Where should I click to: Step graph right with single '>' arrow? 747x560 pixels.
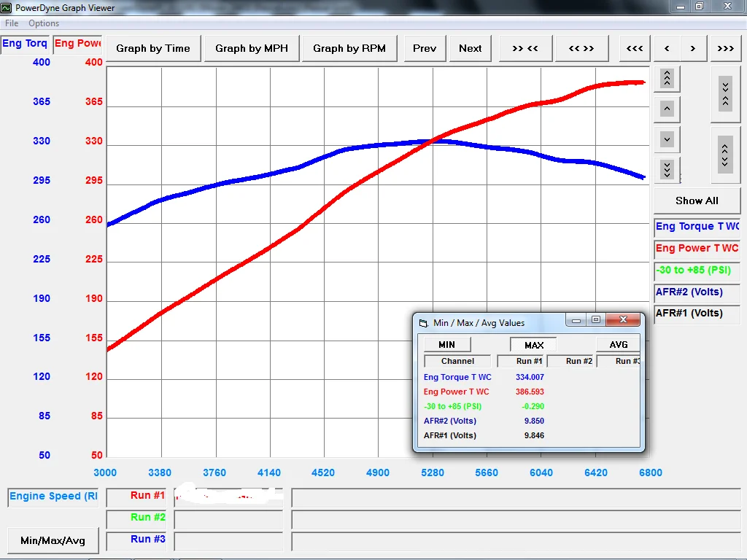[x=693, y=49]
